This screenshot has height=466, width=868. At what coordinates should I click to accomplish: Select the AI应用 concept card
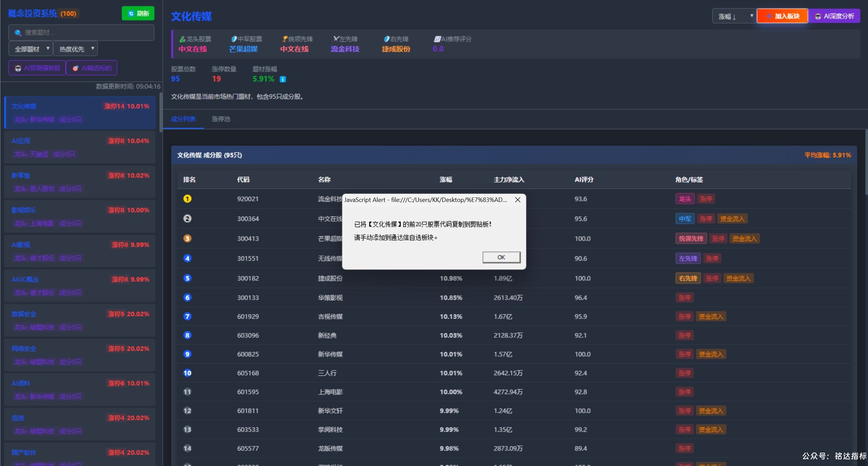pyautogui.click(x=80, y=147)
